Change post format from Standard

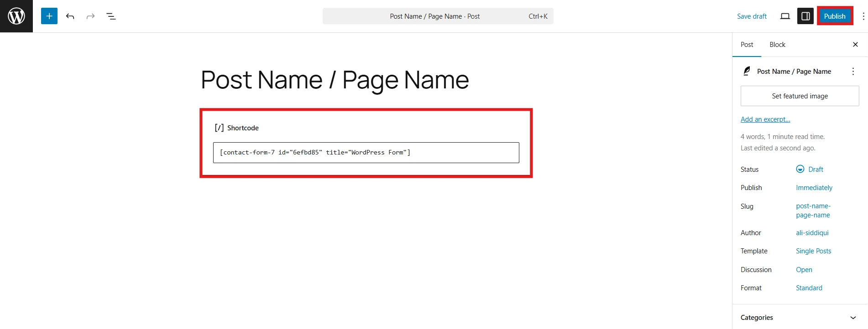(809, 288)
